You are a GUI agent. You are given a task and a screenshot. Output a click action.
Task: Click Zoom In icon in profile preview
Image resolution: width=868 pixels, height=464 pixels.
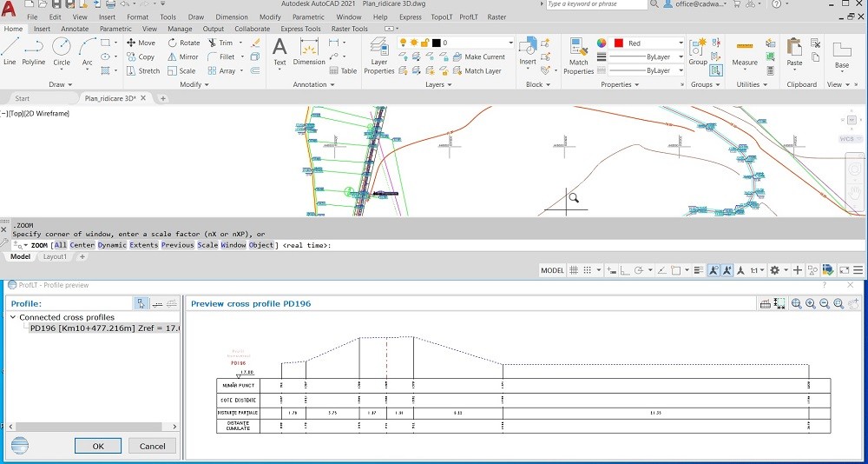(811, 303)
